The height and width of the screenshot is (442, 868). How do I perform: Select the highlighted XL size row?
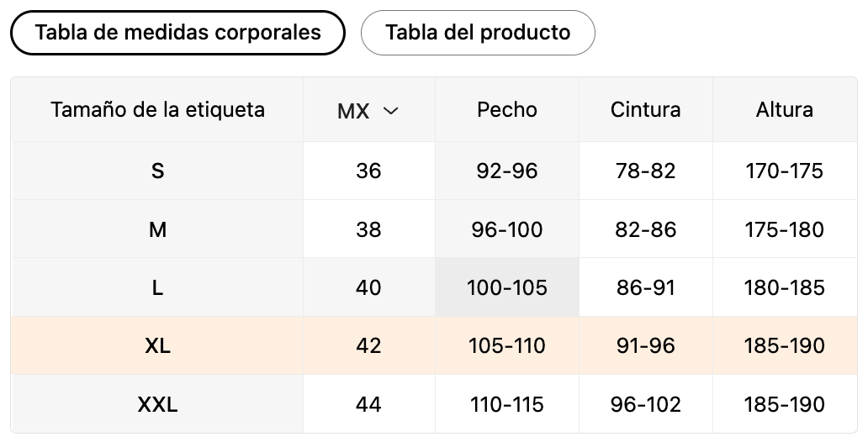tap(157, 345)
